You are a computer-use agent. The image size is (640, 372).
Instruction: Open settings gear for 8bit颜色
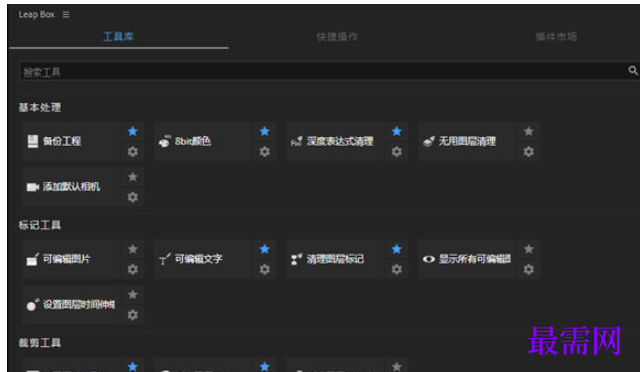click(264, 152)
